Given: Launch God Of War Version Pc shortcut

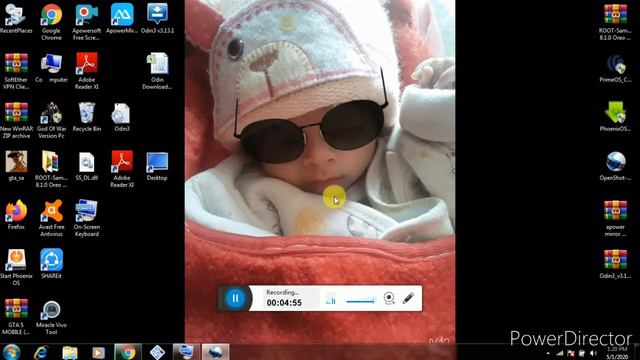Looking at the screenshot, I should pyautogui.click(x=51, y=120).
